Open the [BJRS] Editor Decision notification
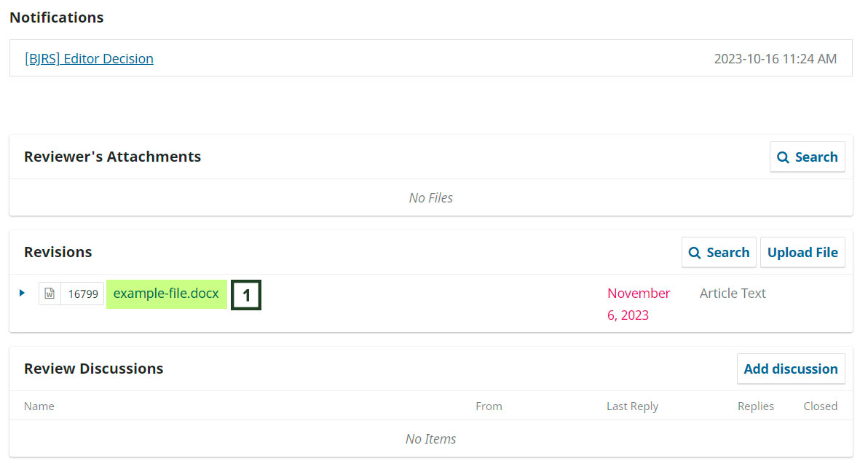Viewport: 868px width, 472px height. pos(89,59)
